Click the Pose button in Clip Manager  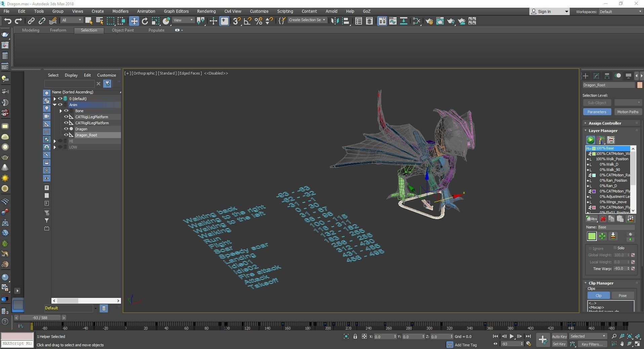click(622, 296)
